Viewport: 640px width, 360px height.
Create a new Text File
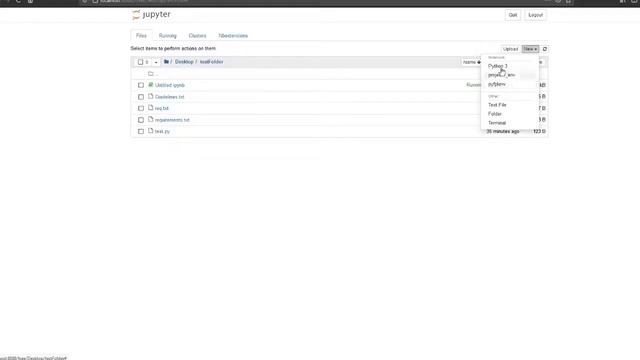tap(497, 105)
